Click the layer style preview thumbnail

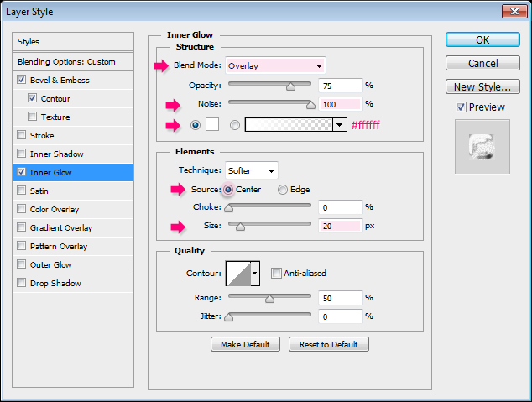[482, 146]
